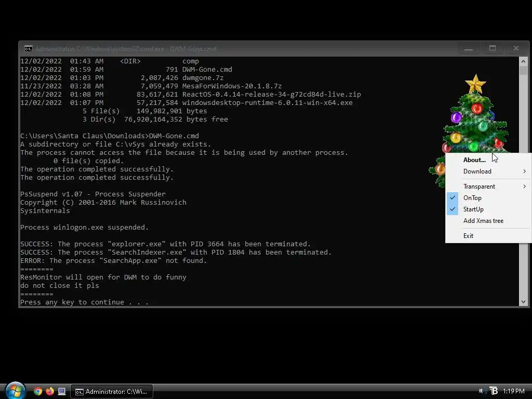The image size is (532, 399).
Task: Click 'Press any key to continue' line
Action: pos(84,302)
